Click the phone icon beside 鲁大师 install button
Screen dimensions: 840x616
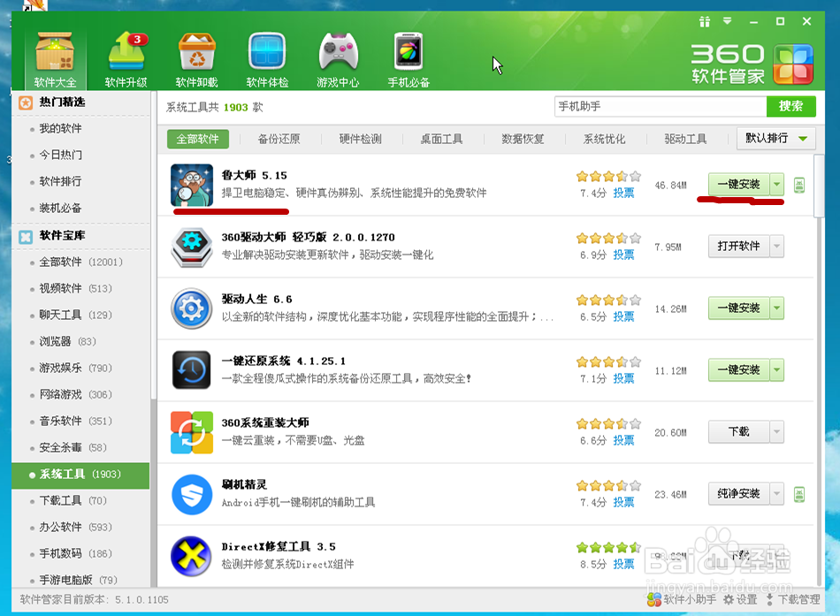tap(798, 185)
